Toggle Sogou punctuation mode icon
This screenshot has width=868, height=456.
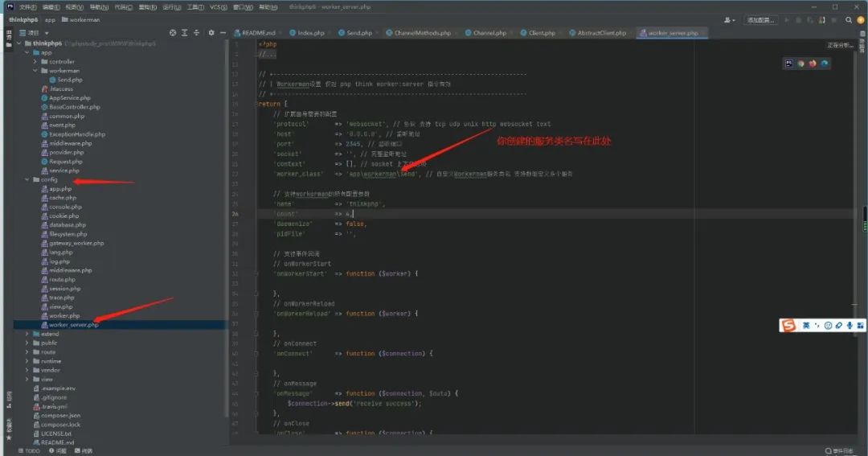click(817, 325)
